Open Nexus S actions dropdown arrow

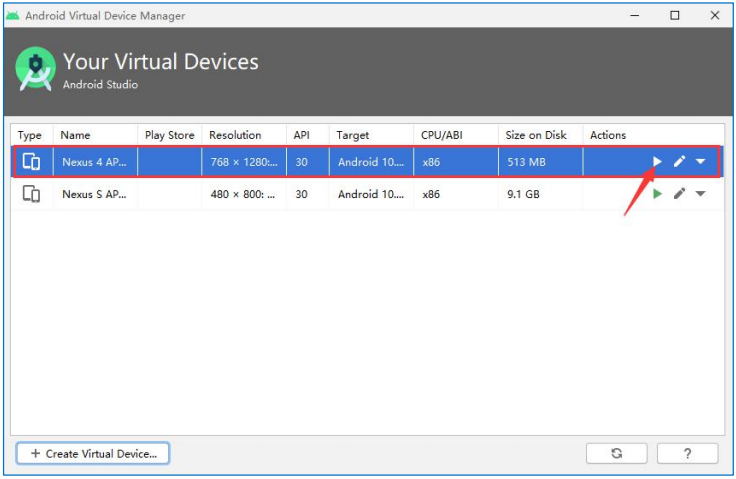[x=700, y=193]
